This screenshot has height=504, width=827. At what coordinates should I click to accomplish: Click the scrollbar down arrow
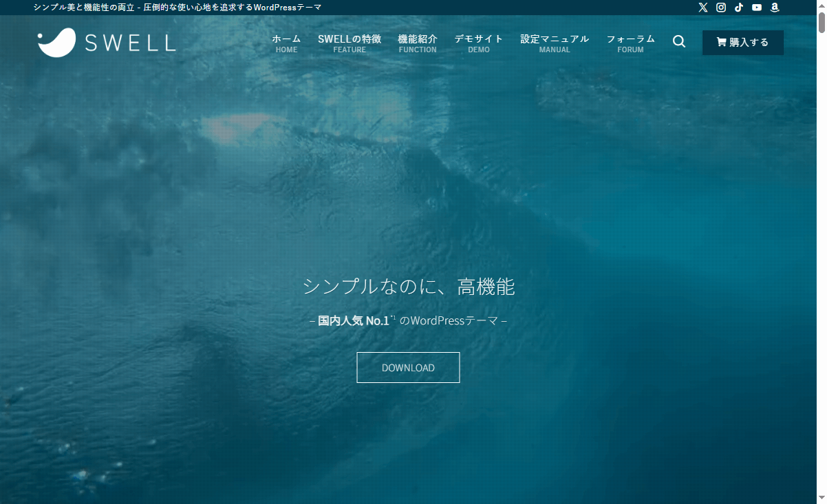[x=821, y=498]
